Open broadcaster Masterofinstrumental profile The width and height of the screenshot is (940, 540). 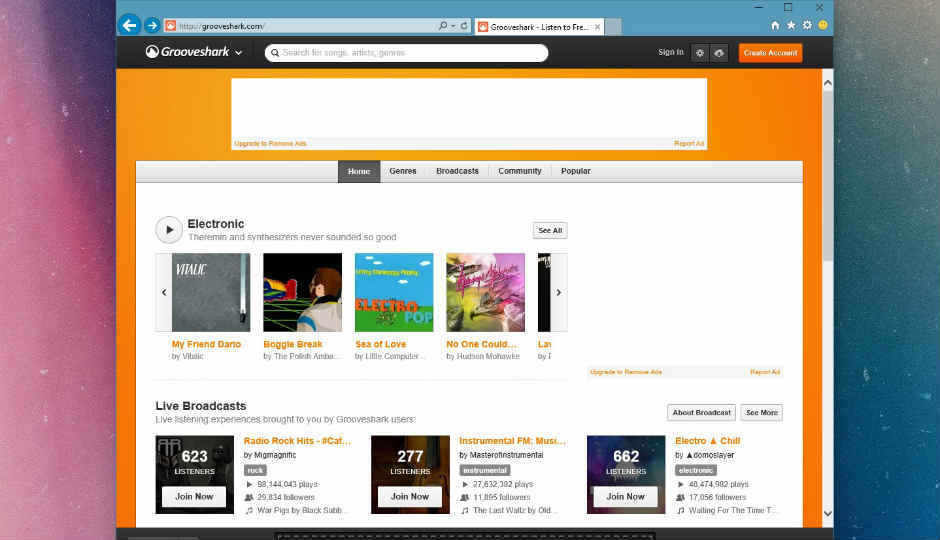507,455
